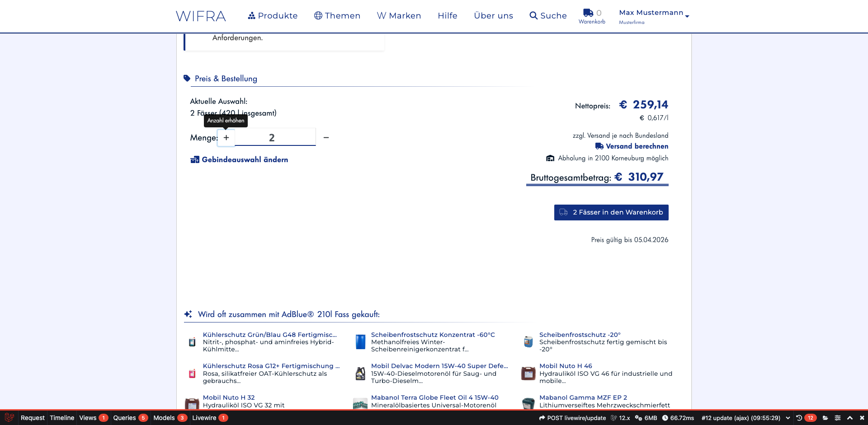
Task: Click the debugbar open folder icon
Action: pyautogui.click(x=825, y=418)
